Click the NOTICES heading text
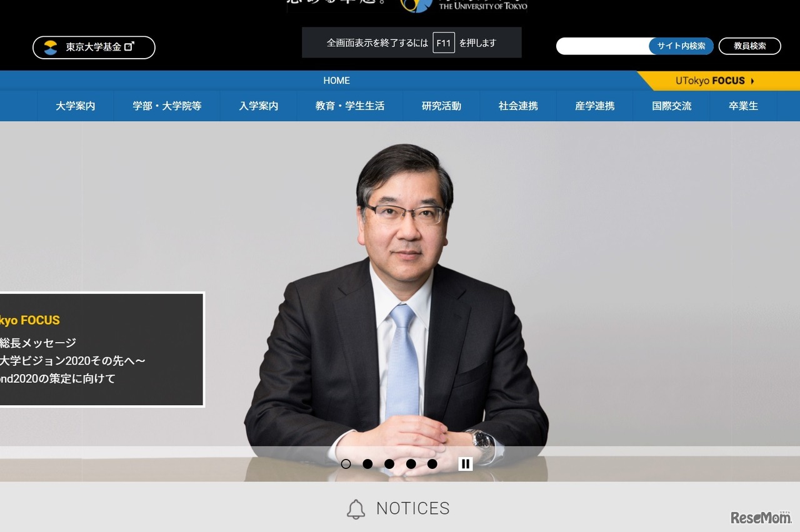 pos(413,509)
